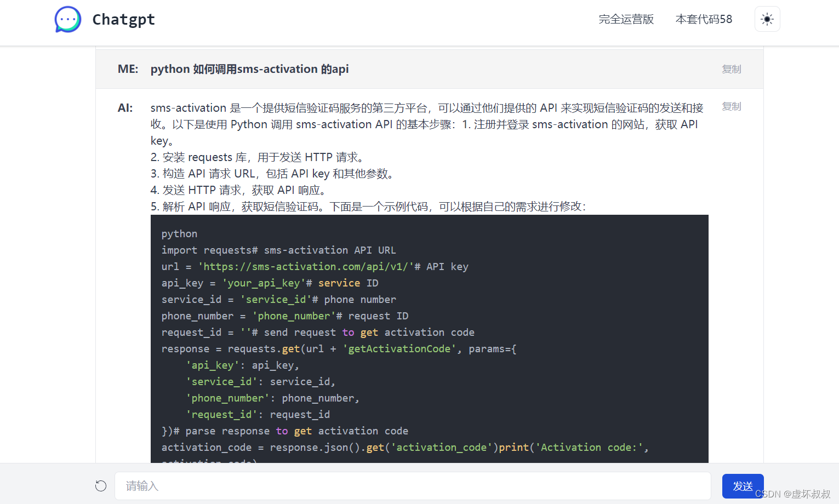Click the CSDN @虚坏叔叔 watermark
Image resolution: width=839 pixels, height=504 pixels.
coord(792,494)
